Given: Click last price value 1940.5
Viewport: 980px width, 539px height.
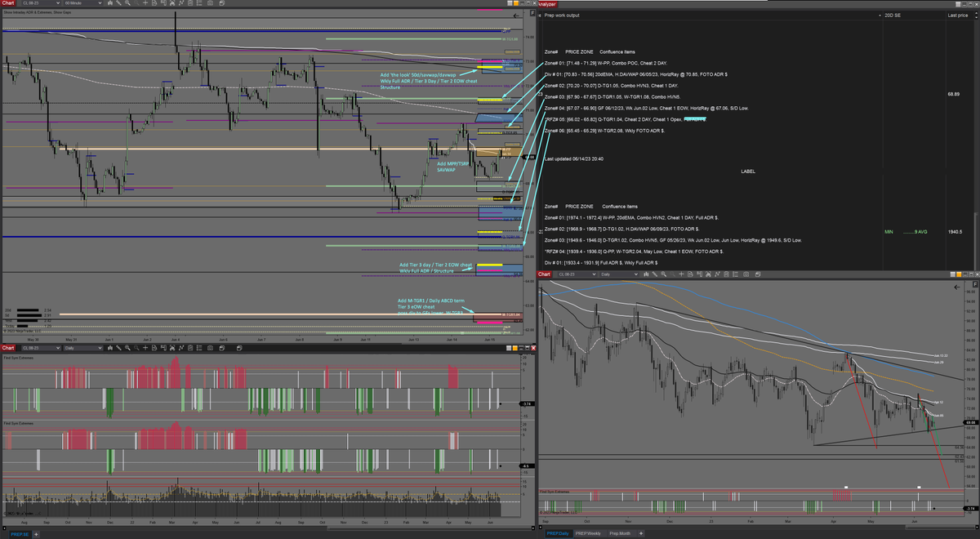Looking at the screenshot, I should [x=953, y=232].
